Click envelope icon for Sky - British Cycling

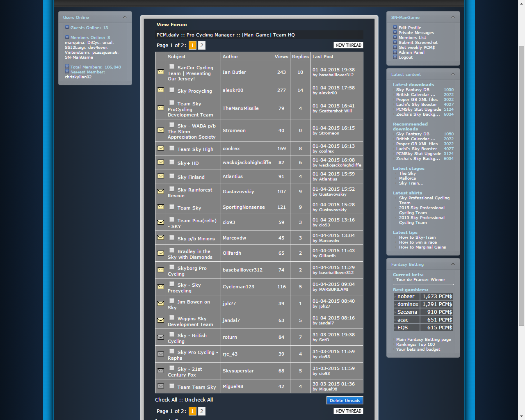(x=160, y=337)
